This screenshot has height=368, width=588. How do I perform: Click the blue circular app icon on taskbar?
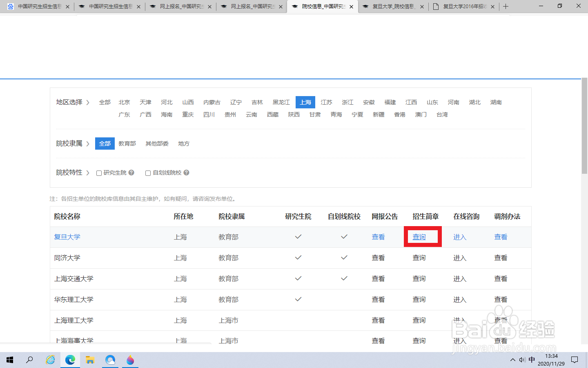[110, 360]
